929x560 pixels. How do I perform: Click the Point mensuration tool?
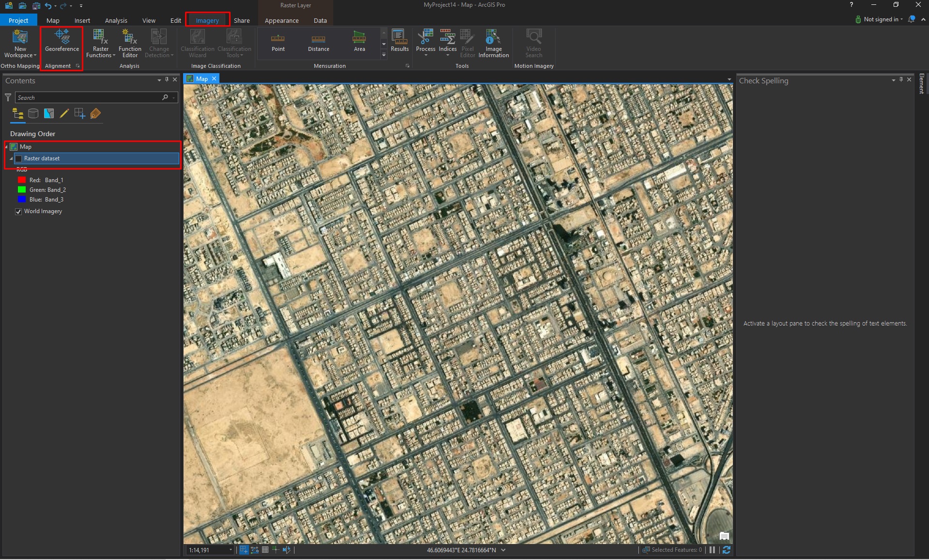pos(278,42)
